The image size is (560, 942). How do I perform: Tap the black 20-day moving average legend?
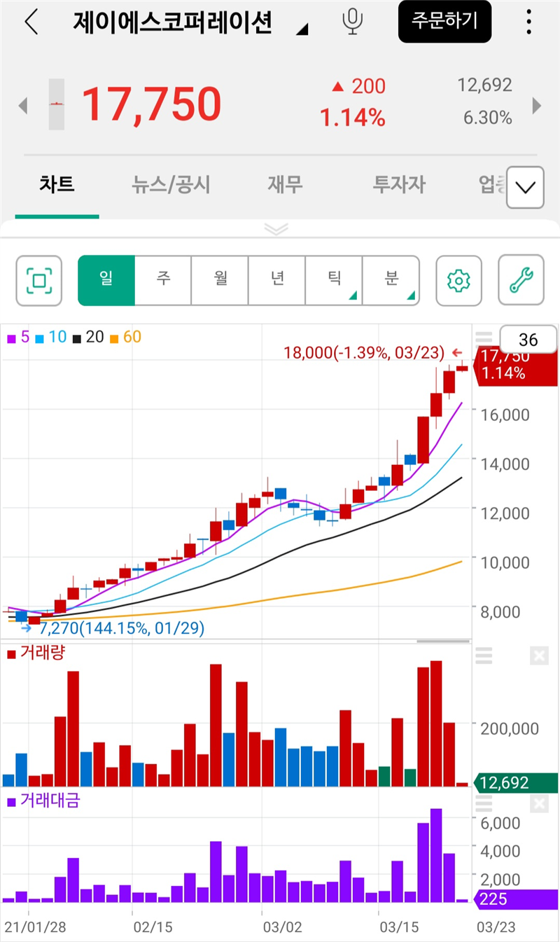(87, 337)
